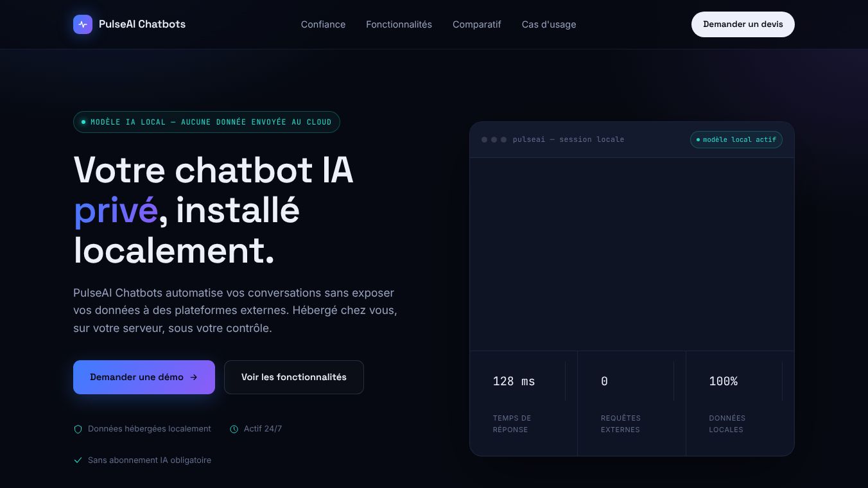Click Voir les fonctionnalités button
This screenshot has width=868, height=488.
click(293, 377)
